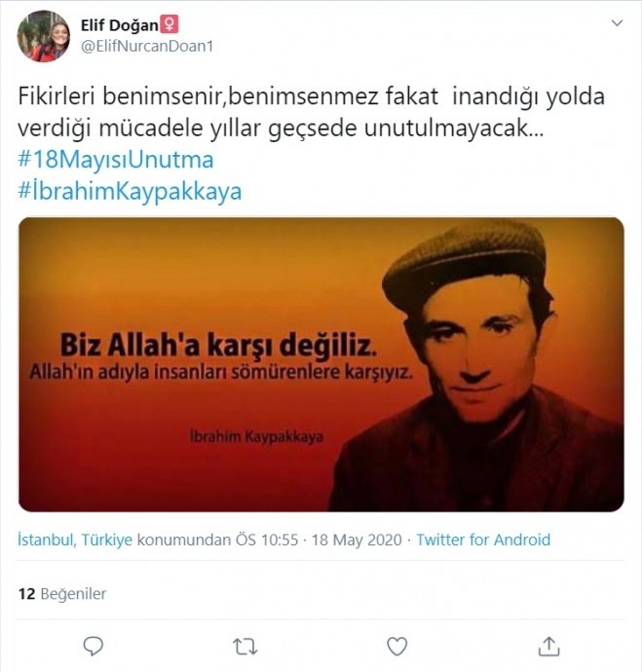Screen dimensions: 642x672
Task: Click the reply speech bubble icon
Action: pyautogui.click(x=93, y=647)
